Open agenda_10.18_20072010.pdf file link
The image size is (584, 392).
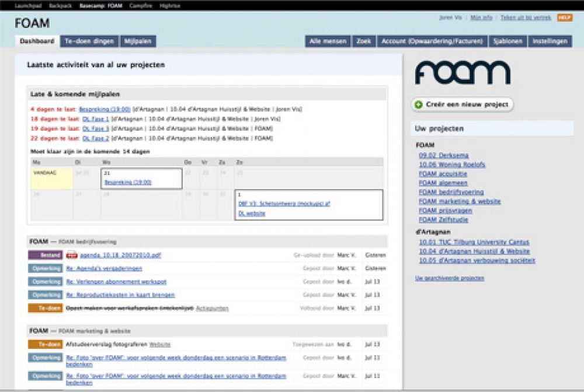pos(121,255)
